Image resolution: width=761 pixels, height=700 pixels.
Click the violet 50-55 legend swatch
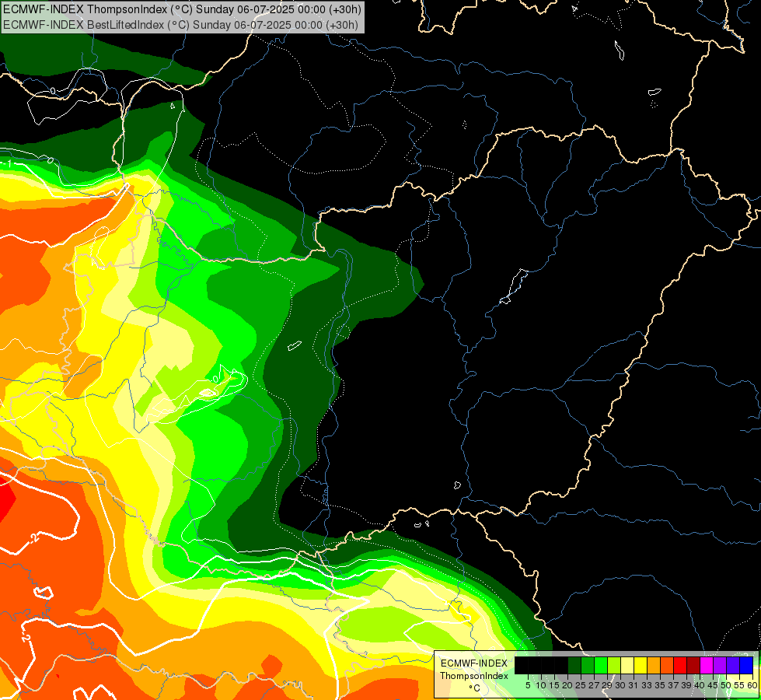pos(733,665)
